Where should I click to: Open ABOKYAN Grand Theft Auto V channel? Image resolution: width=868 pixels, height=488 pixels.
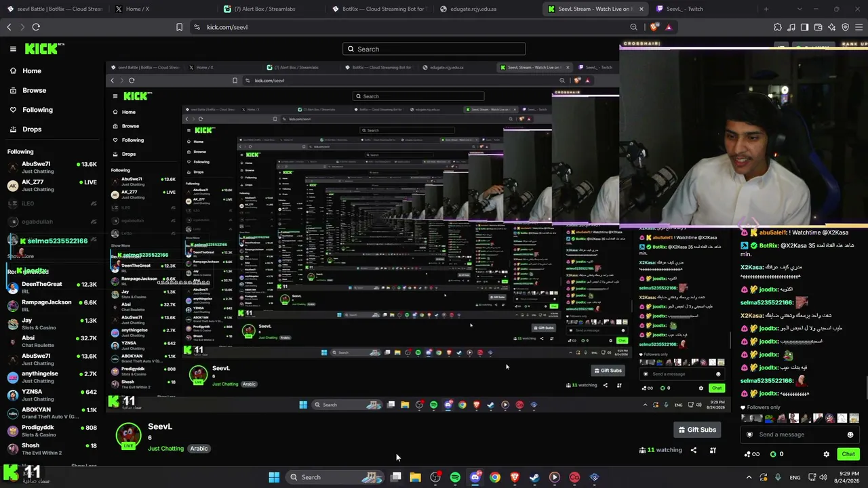click(x=52, y=413)
